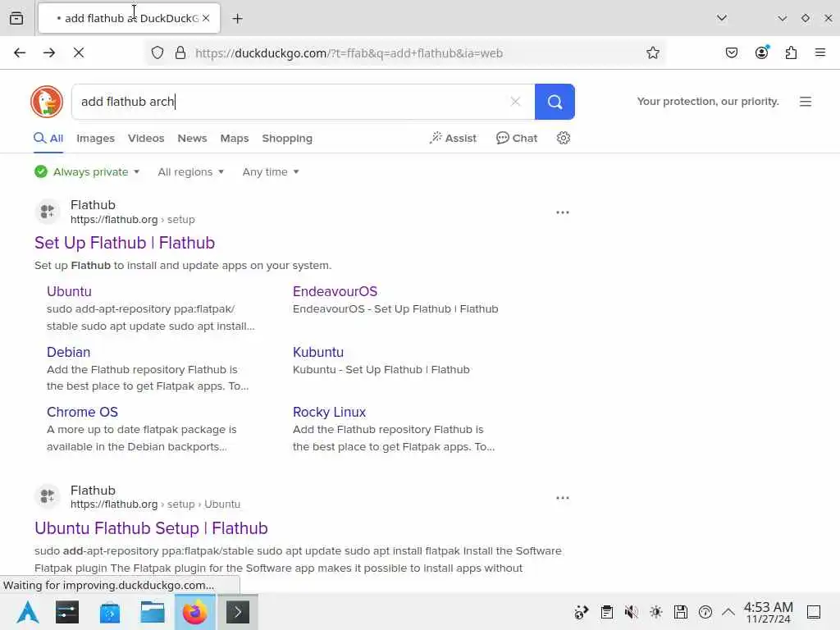Click the DuckDuckGo duck logo
Screen dimensions: 840x630
pyautogui.click(x=47, y=101)
